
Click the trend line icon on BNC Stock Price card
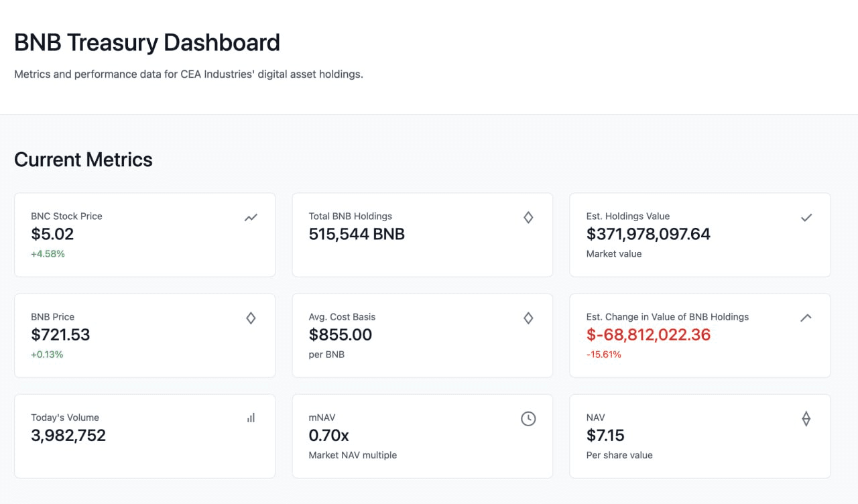pos(251,217)
